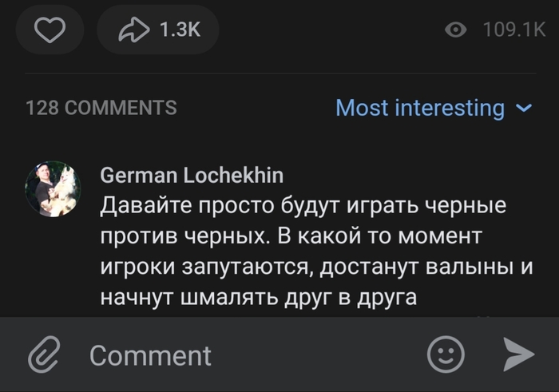Attach a file with the paperclip icon
Image resolution: width=559 pixels, height=392 pixels.
pyautogui.click(x=45, y=355)
